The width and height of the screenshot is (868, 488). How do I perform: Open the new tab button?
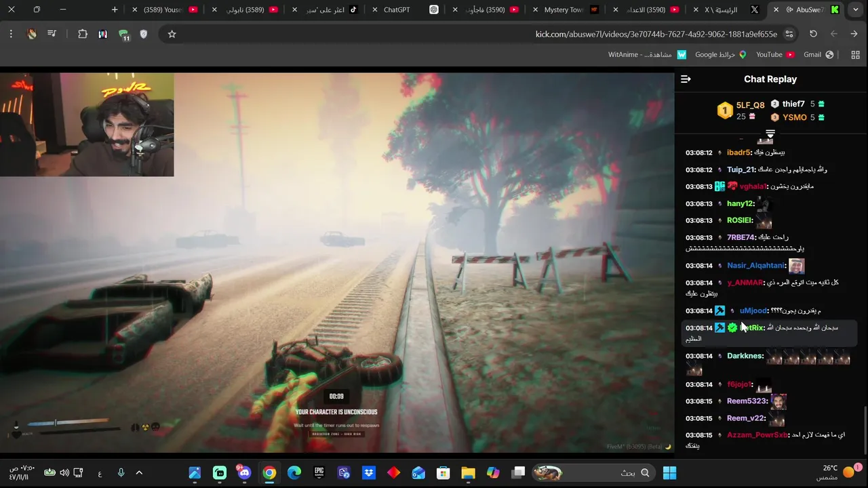[115, 9]
